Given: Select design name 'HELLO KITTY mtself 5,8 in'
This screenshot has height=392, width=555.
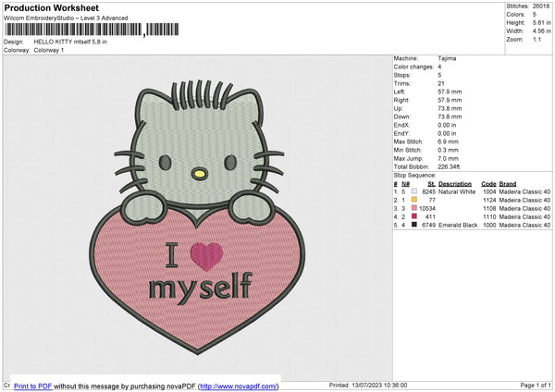Looking at the screenshot, I should coord(70,42).
